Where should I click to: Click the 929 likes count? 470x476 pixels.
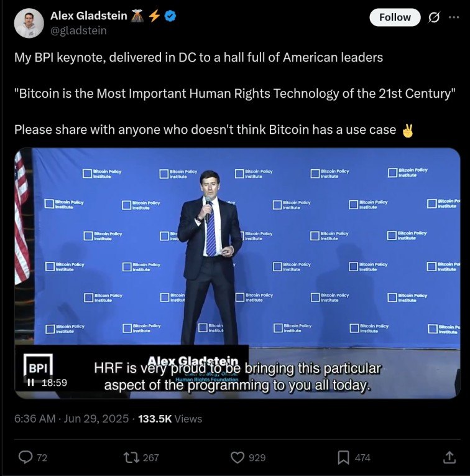257,457
